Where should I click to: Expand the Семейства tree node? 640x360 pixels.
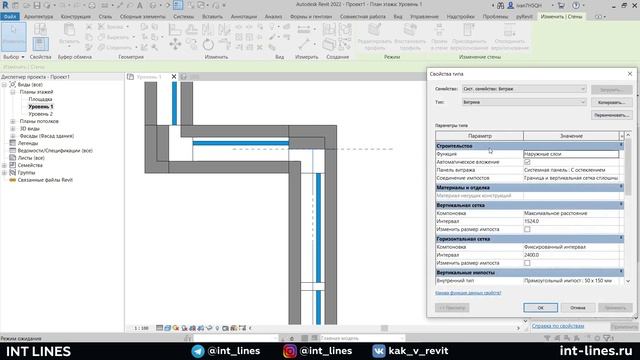[x=4, y=165]
